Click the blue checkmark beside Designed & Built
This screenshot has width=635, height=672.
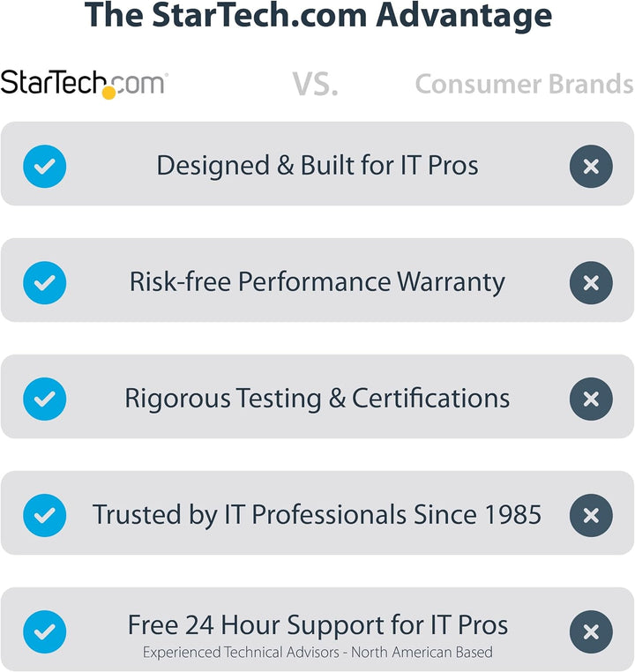[44, 165]
